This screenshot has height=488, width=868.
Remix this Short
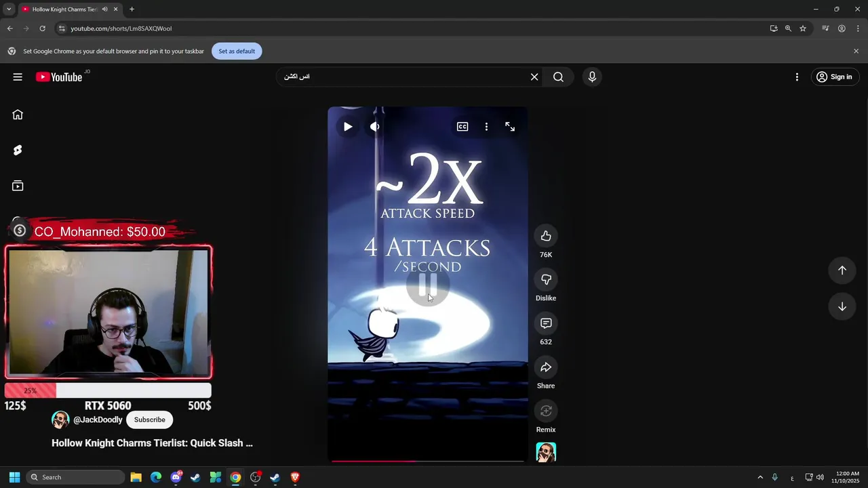click(546, 411)
